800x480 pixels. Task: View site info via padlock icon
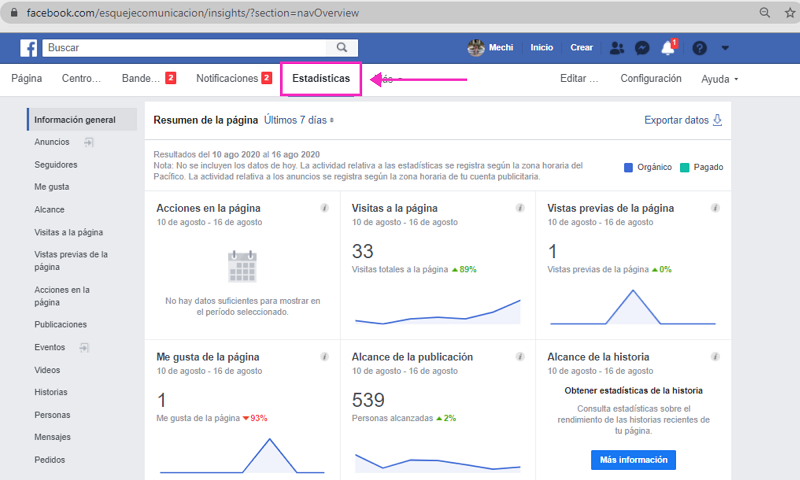coord(14,13)
